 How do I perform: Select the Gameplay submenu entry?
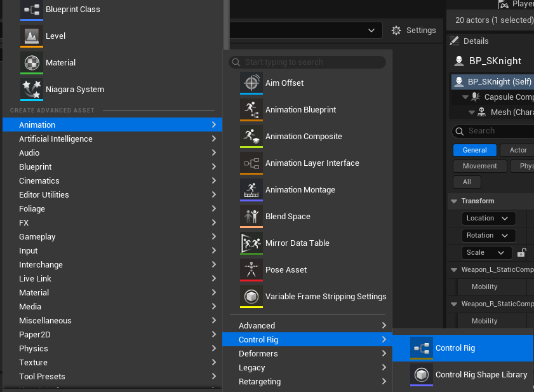pos(112,236)
